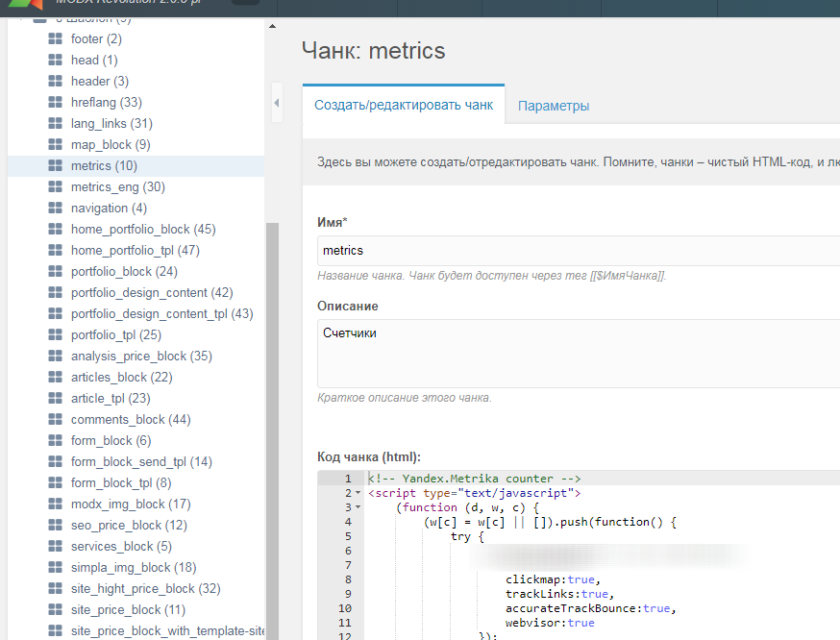Click line number 8 in code gutter
The width and height of the screenshot is (840, 640).
coord(348,580)
